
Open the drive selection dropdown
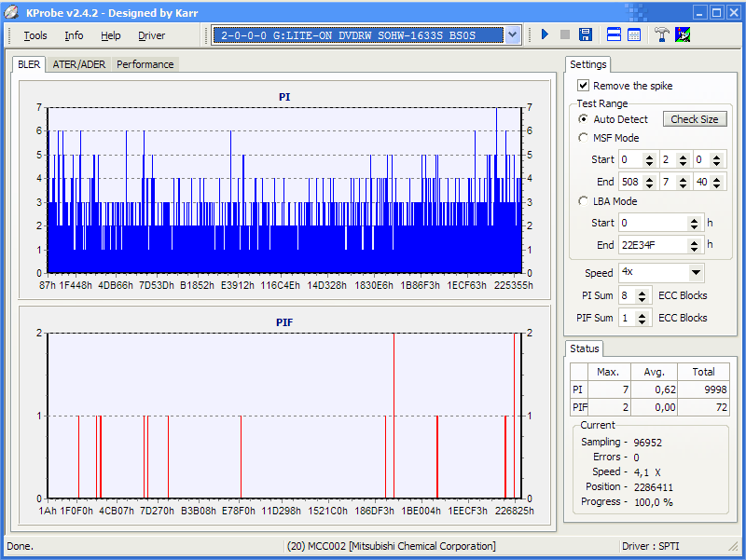pyautogui.click(x=512, y=35)
